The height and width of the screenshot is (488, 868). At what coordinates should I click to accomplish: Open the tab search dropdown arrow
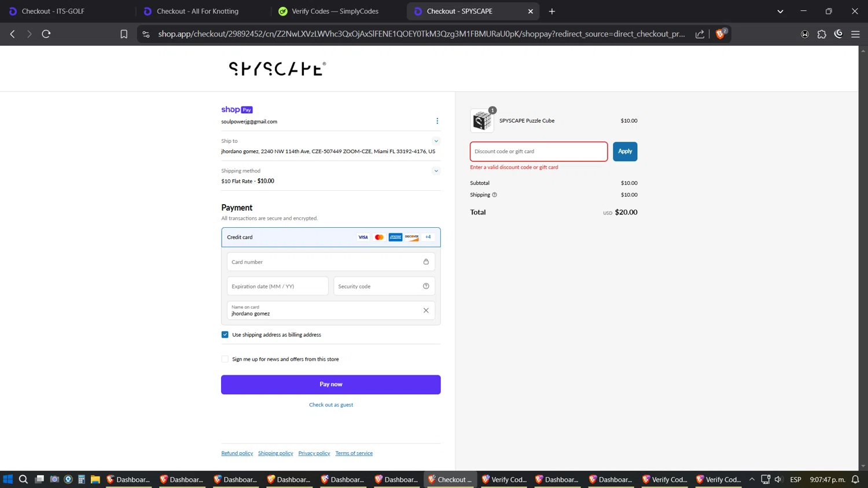pos(780,11)
